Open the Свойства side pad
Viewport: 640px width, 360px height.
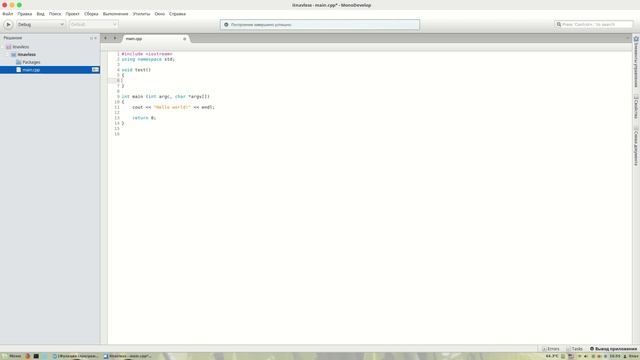click(x=636, y=107)
